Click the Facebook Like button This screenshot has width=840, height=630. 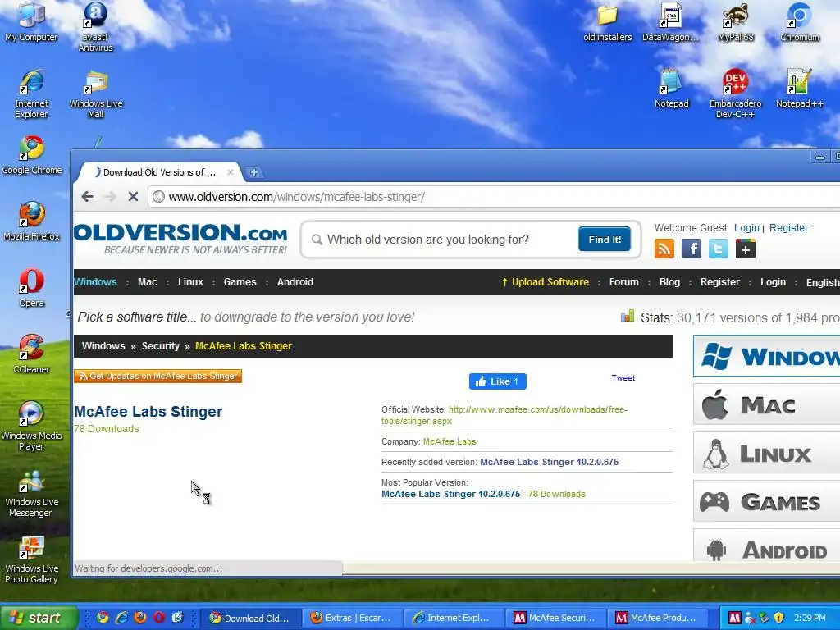498,381
